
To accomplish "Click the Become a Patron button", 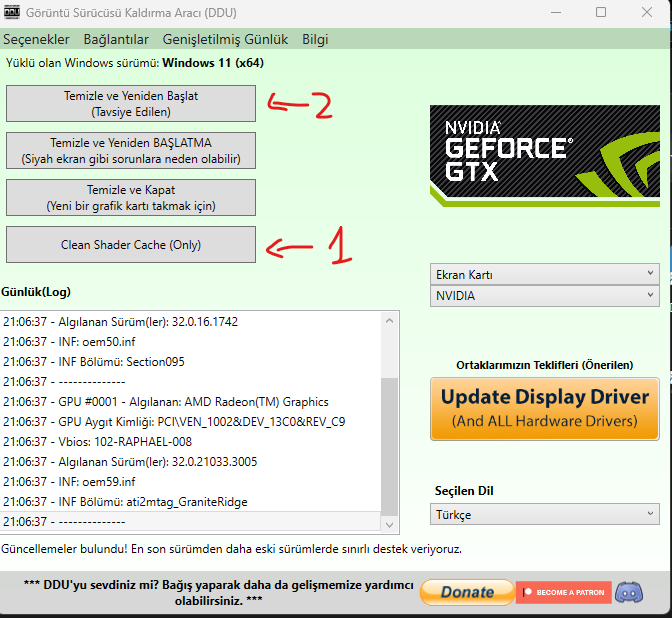I will click(x=564, y=592).
